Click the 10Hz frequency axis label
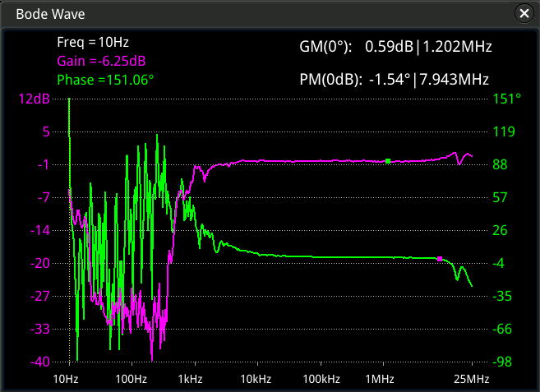The width and height of the screenshot is (540, 392). coord(66,379)
